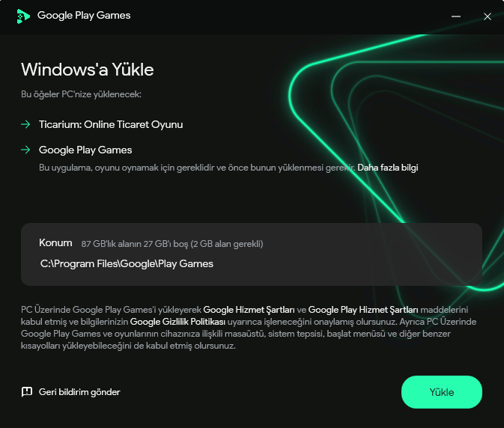This screenshot has width=504, height=428.
Task: Click the Konum label
Action: pos(55,242)
